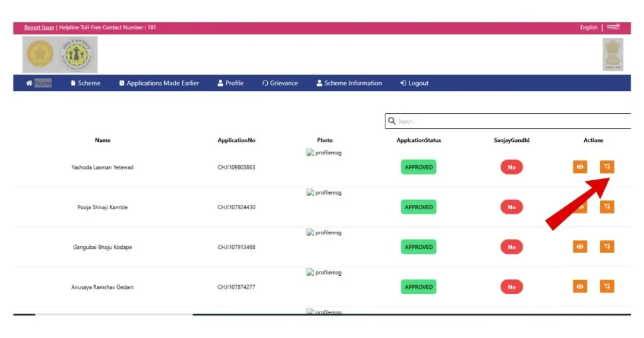
Task: Click the No badge in Anusaya Ramshav Gedam row
Action: 511,286
